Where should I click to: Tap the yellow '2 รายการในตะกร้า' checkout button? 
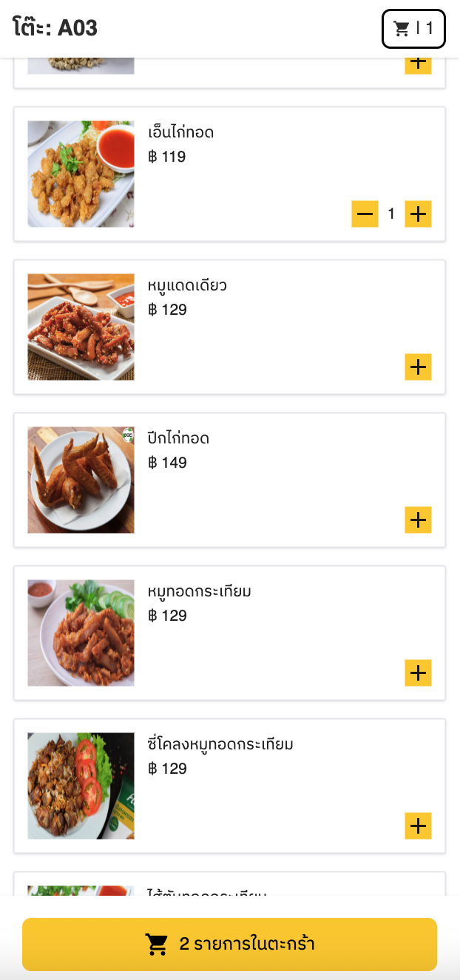(x=230, y=944)
